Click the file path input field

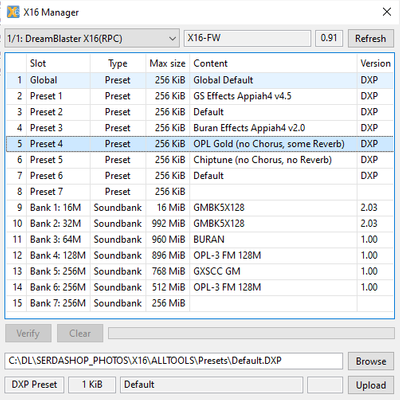coord(174,361)
